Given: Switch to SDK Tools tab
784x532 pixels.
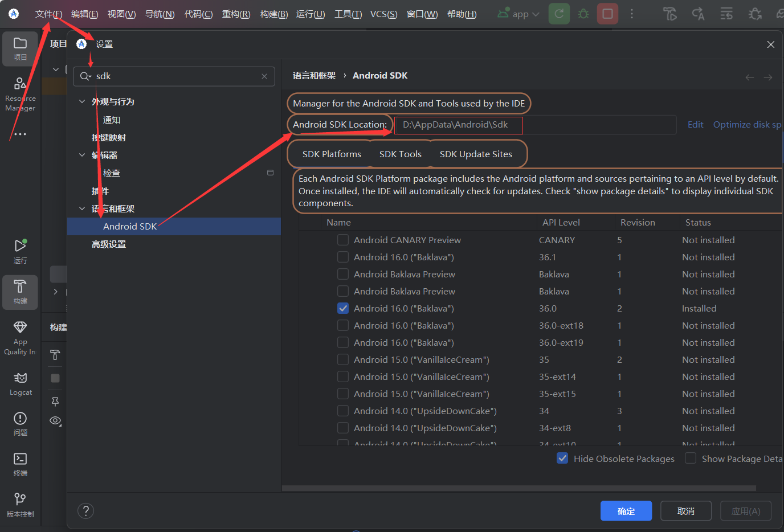Looking at the screenshot, I should (401, 154).
